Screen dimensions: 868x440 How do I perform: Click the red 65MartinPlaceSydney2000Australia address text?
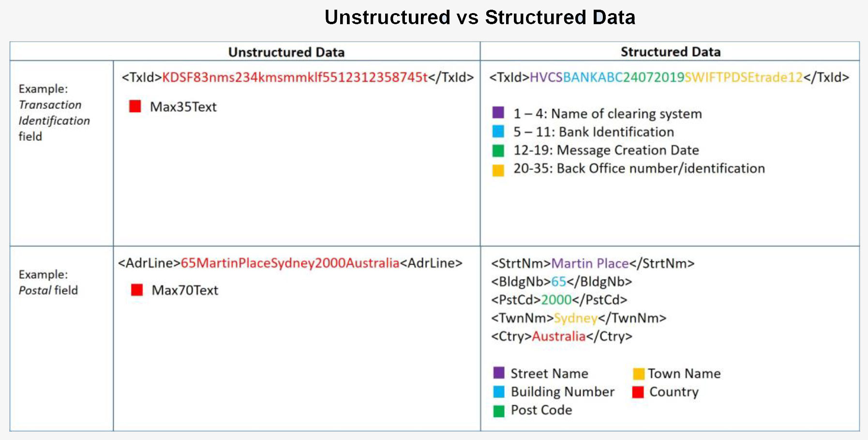pos(290,263)
